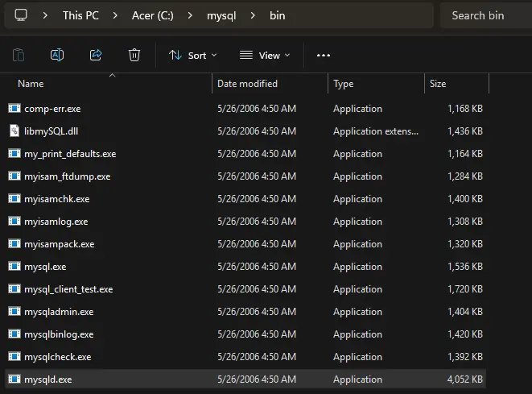The height and width of the screenshot is (394, 532).
Task: Click the 4,052 KB size cell
Action: click(x=465, y=379)
